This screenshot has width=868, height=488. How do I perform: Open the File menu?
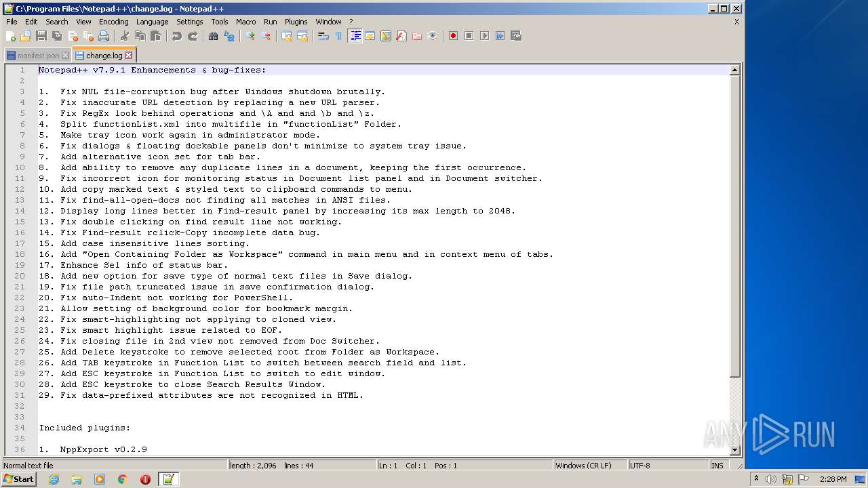[x=12, y=22]
